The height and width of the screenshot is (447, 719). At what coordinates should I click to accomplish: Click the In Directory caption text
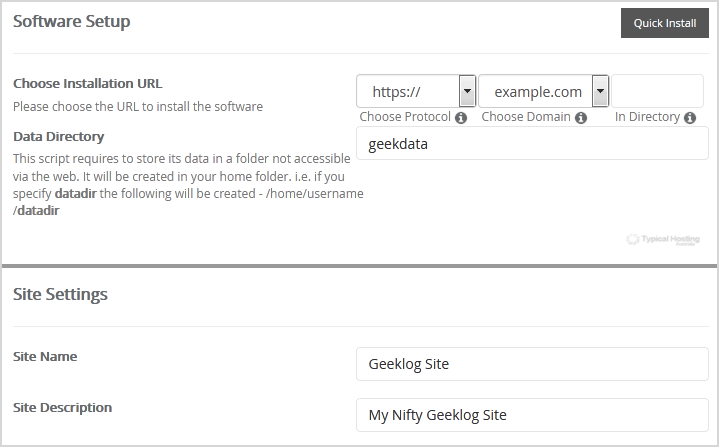tap(647, 117)
